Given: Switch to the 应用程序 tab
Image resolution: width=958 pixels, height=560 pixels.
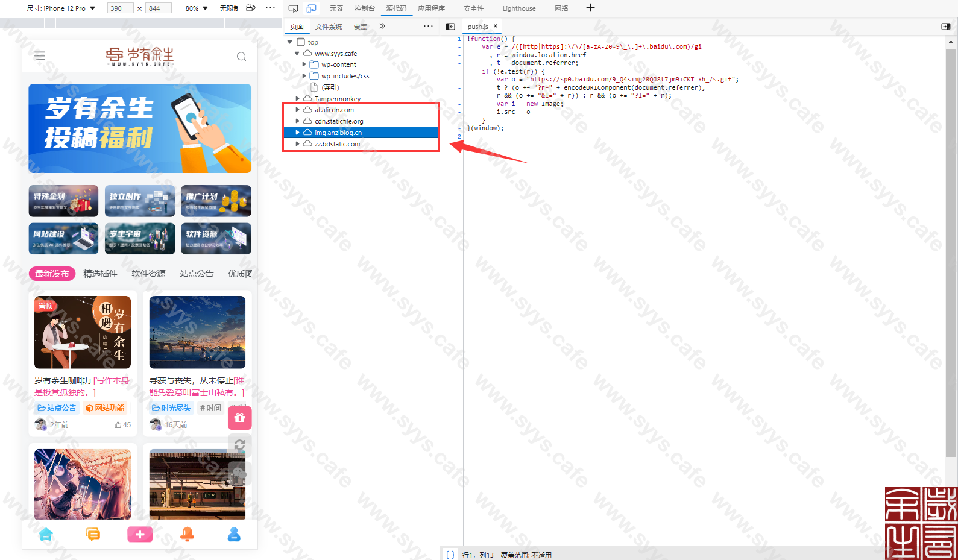Looking at the screenshot, I should click(x=432, y=8).
